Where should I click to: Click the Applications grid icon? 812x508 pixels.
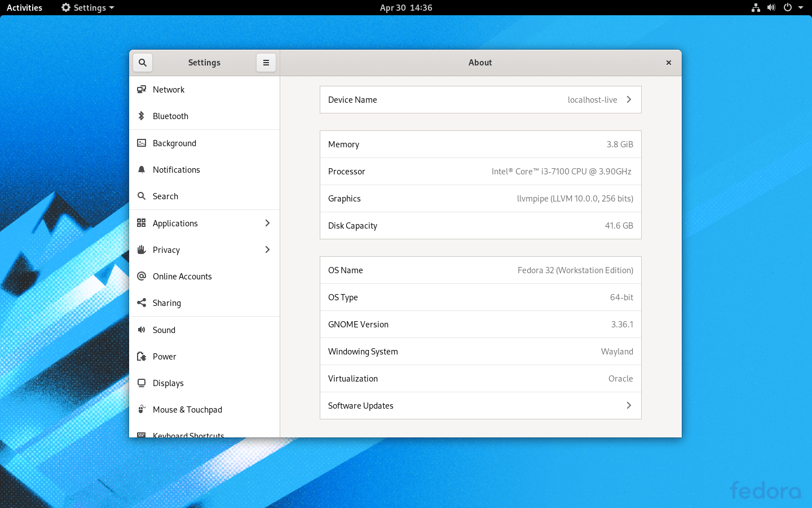[142, 223]
